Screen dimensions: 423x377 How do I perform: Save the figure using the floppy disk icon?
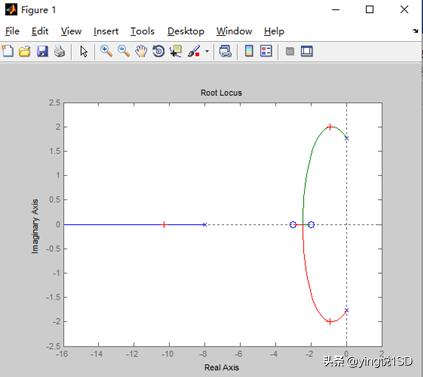pyautogui.click(x=42, y=51)
